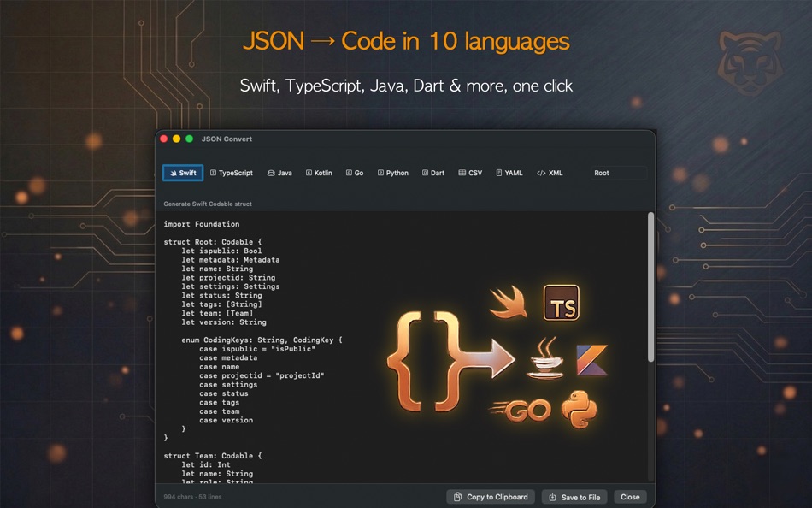Screen dimensions: 812x508
Task: Click the 'case projectid = "projectId"' line
Action: click(262, 375)
